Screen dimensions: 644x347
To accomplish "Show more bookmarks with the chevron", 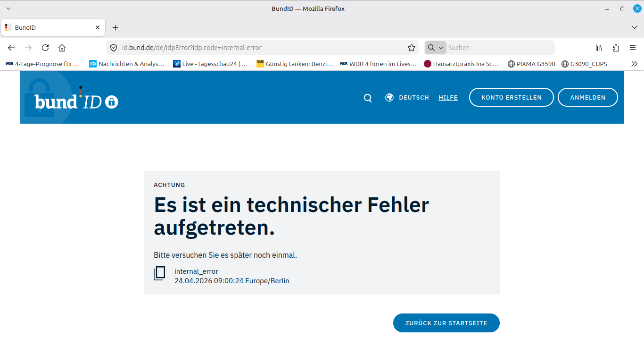I will pos(634,64).
